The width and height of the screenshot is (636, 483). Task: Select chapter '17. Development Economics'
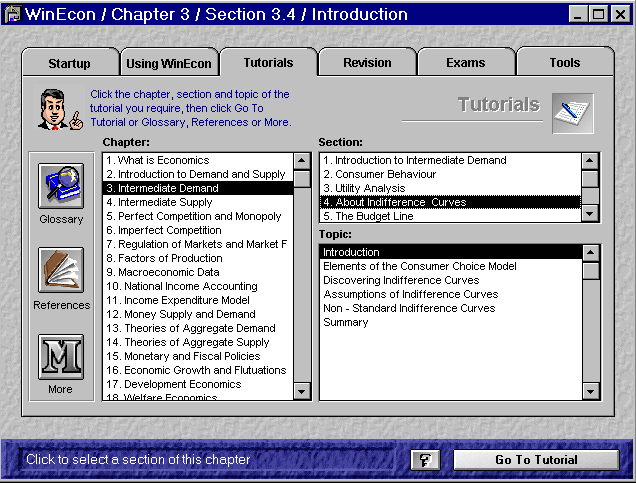pyautogui.click(x=198, y=384)
